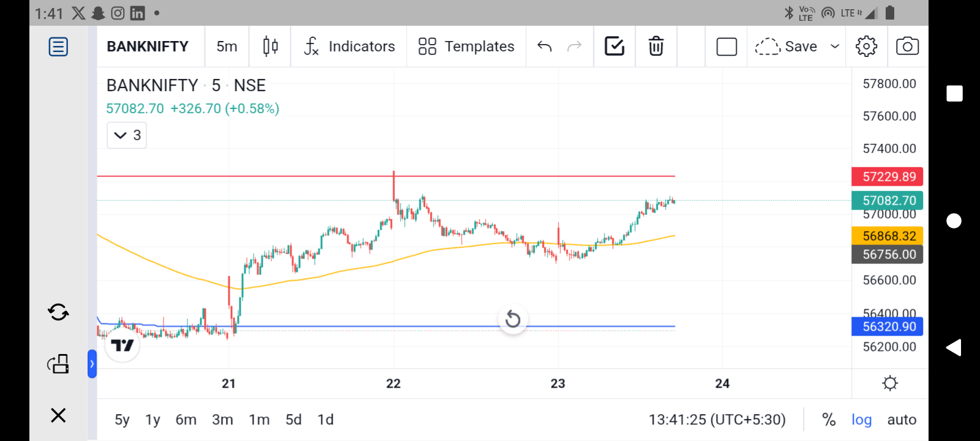The height and width of the screenshot is (441, 980).
Task: Select the 5y date range
Action: pyautogui.click(x=122, y=420)
